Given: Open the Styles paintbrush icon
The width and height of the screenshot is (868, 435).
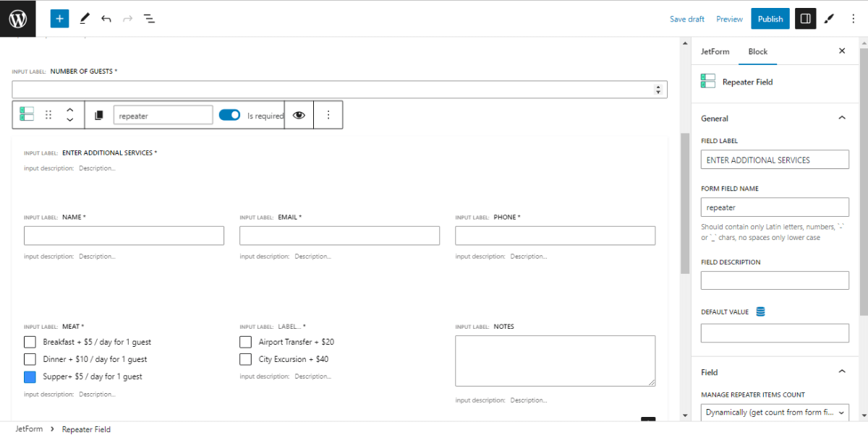Looking at the screenshot, I should (829, 18).
